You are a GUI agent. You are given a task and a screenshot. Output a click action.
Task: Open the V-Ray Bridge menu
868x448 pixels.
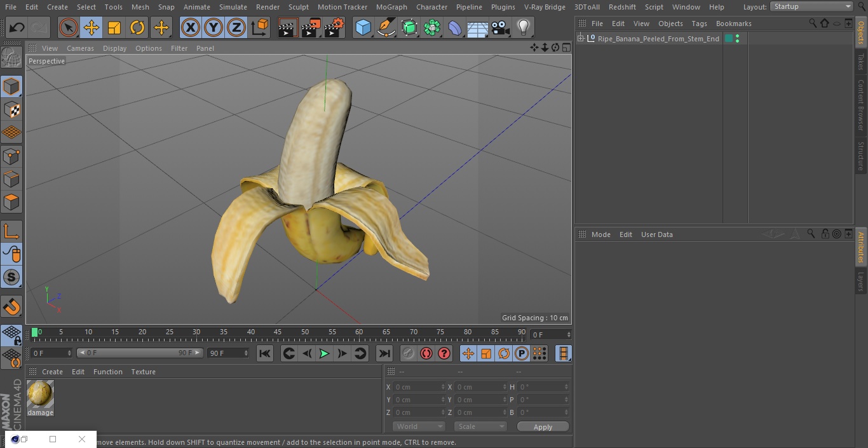pos(545,7)
